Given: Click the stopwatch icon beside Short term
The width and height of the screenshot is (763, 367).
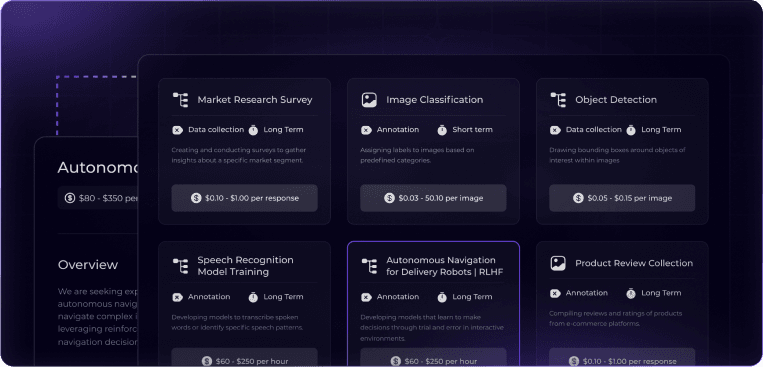Looking at the screenshot, I should click(442, 130).
